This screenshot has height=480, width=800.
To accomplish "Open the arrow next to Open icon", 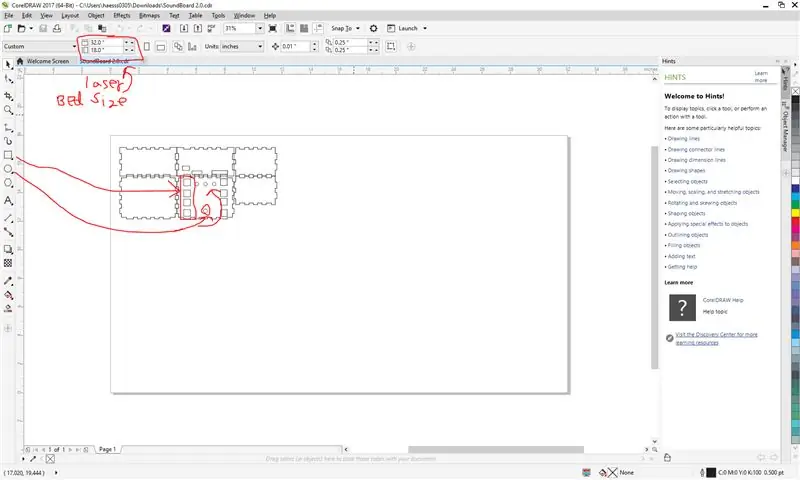I will coord(31,29).
